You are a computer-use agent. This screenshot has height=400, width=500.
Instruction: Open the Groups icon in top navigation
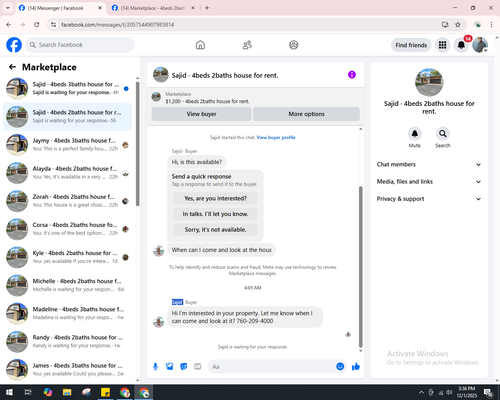click(x=294, y=45)
